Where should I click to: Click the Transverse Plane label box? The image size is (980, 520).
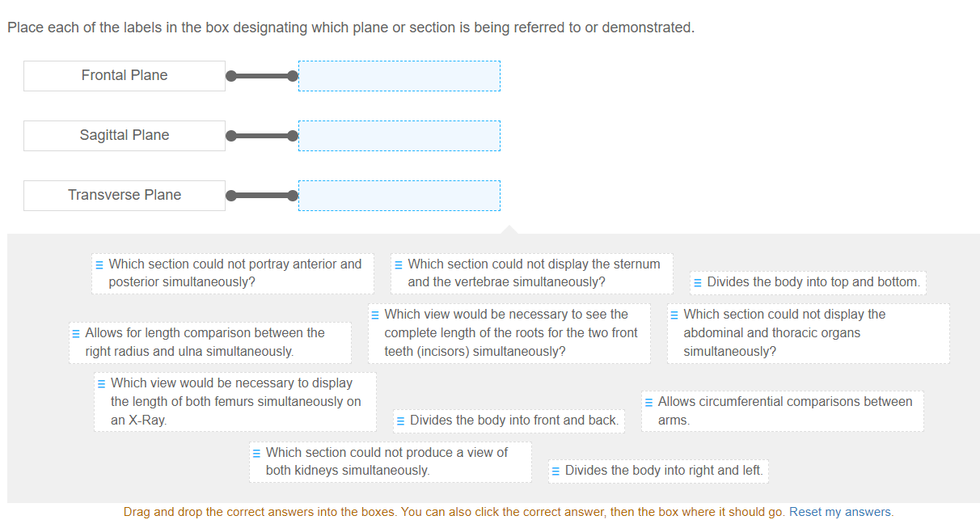pyautogui.click(x=124, y=195)
